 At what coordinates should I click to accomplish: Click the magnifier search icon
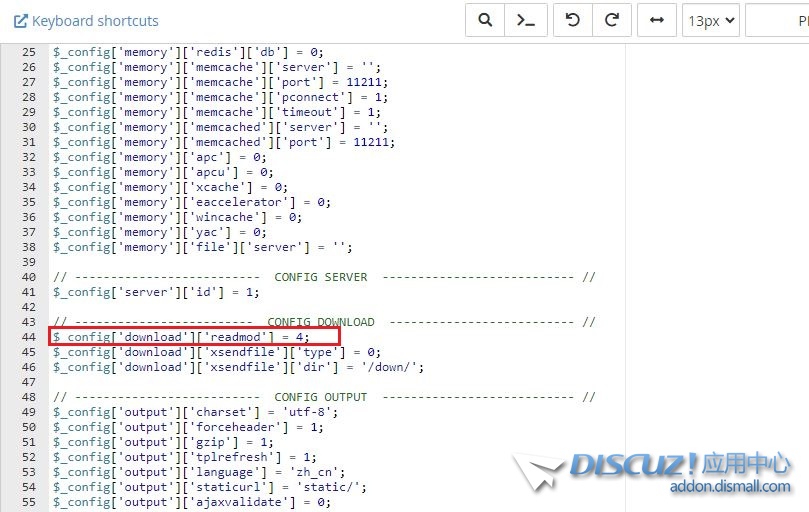coord(485,20)
